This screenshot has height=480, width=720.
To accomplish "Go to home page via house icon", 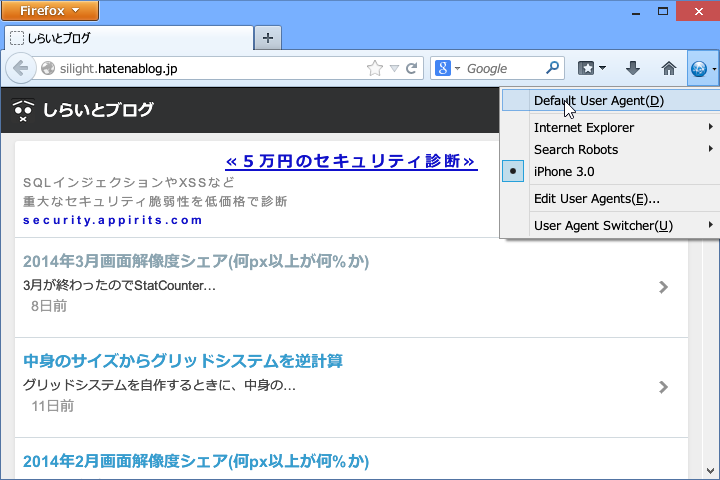I will tap(669, 68).
